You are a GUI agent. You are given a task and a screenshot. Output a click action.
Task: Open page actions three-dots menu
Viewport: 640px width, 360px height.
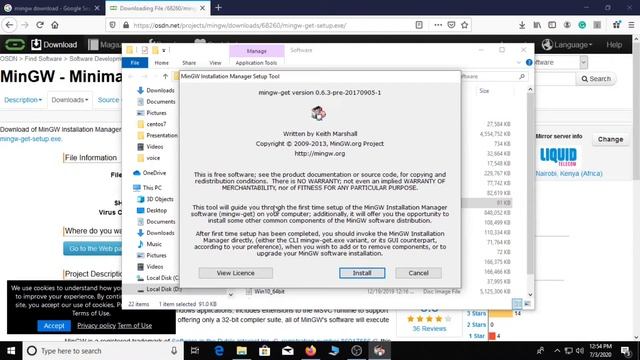coord(438,25)
